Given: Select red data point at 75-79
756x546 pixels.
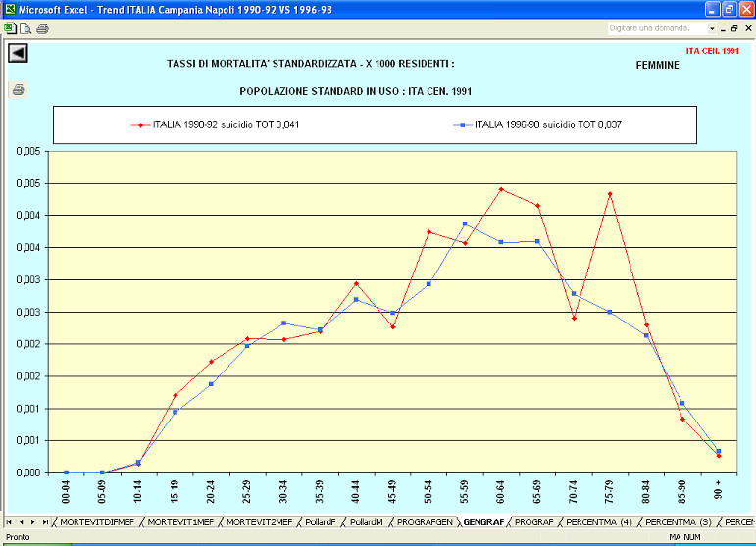Looking at the screenshot, I should pos(610,194).
